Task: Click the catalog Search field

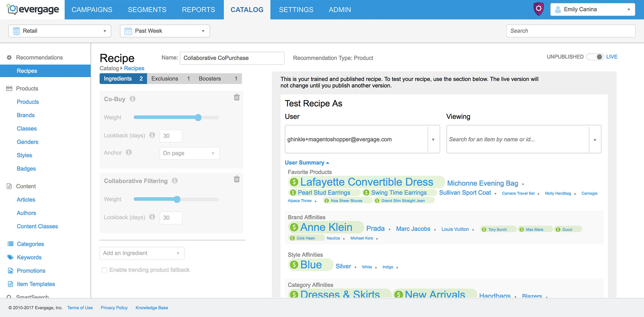Action: (x=571, y=31)
